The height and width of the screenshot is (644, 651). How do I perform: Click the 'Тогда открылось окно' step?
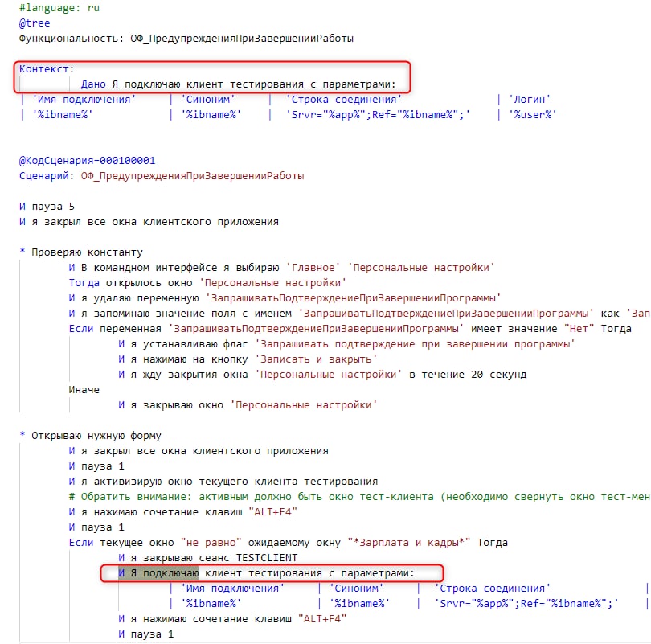[207, 283]
